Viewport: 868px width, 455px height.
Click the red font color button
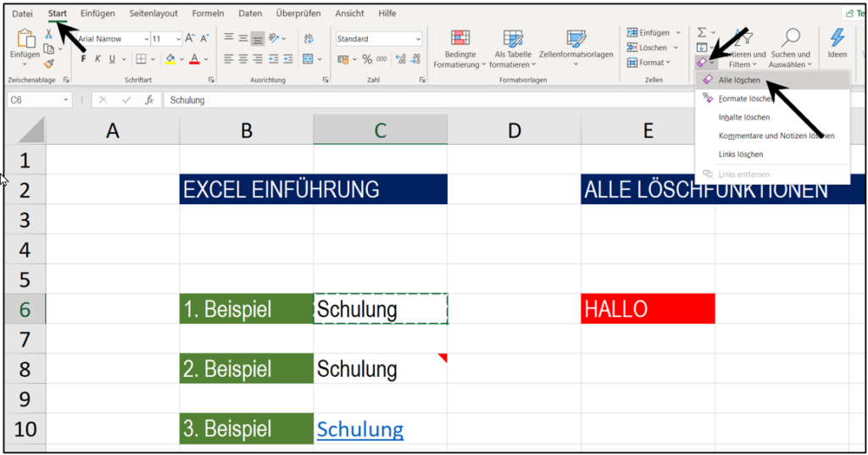coord(194,59)
